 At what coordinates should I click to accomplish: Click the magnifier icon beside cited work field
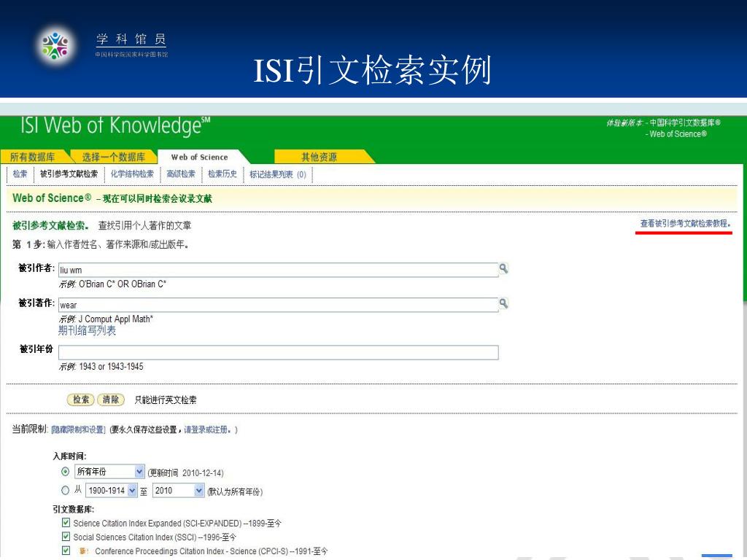point(503,303)
